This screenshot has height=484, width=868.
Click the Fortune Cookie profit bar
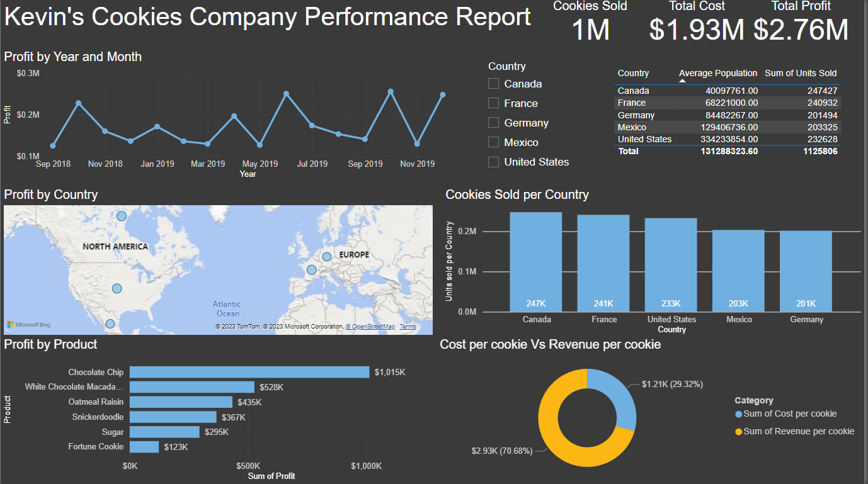144,447
